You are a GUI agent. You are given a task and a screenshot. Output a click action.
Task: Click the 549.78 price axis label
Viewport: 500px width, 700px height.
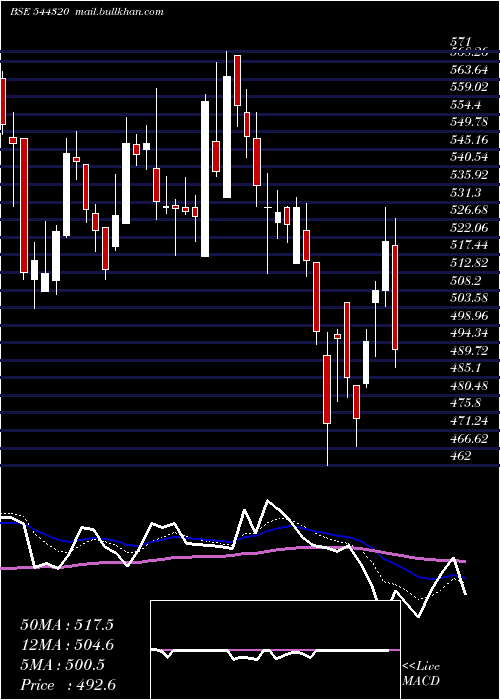coord(468,122)
